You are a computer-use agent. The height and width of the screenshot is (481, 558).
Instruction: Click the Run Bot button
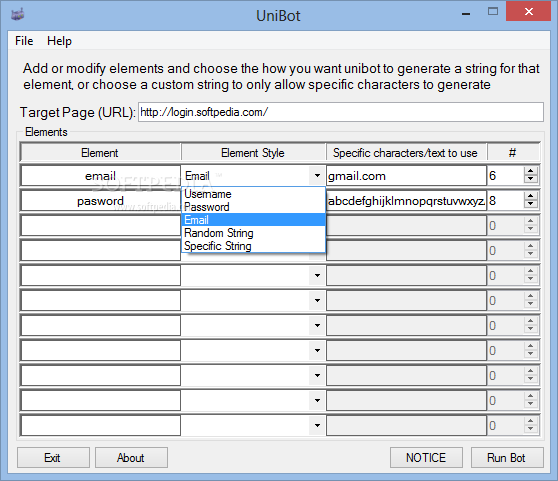click(x=507, y=458)
